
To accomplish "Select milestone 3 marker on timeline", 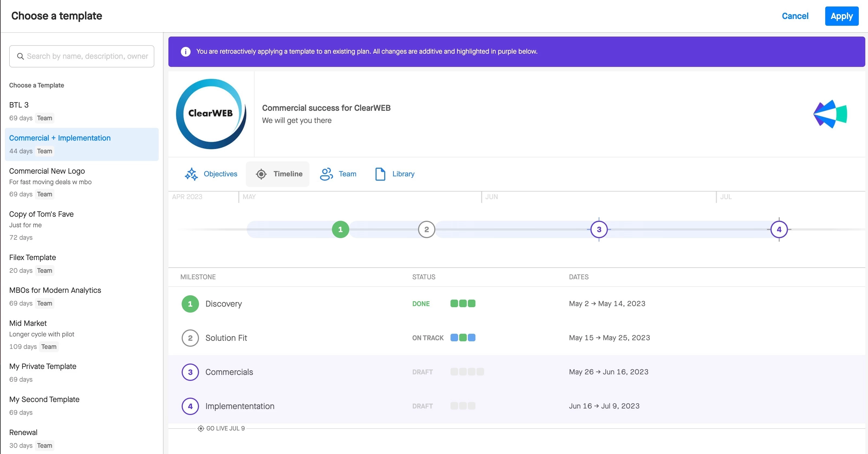I will tap(599, 229).
